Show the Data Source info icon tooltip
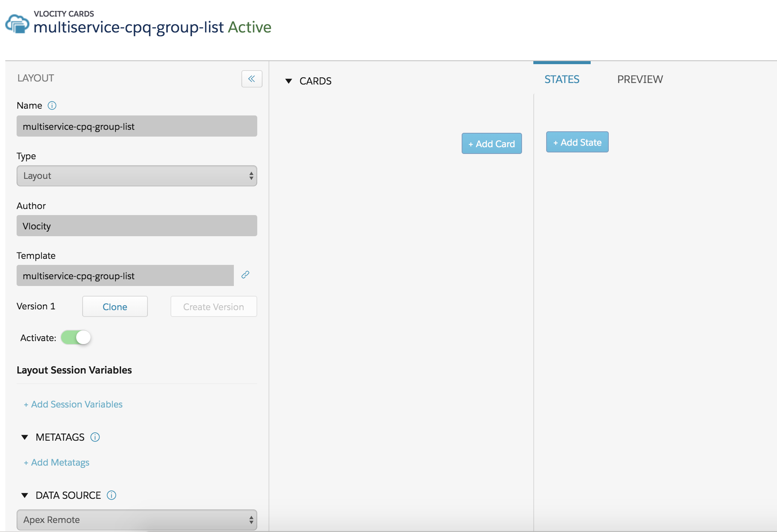 [x=112, y=495]
